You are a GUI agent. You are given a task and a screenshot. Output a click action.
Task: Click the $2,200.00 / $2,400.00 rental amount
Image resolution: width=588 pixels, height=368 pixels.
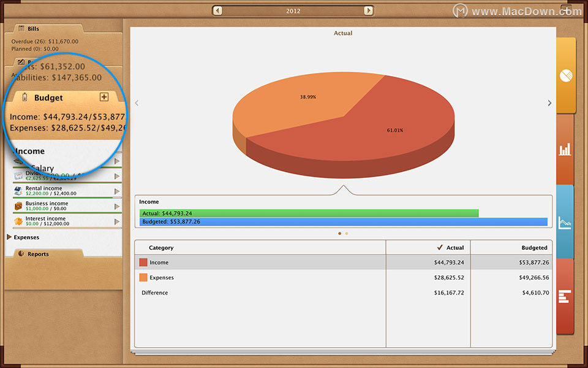tap(51, 194)
